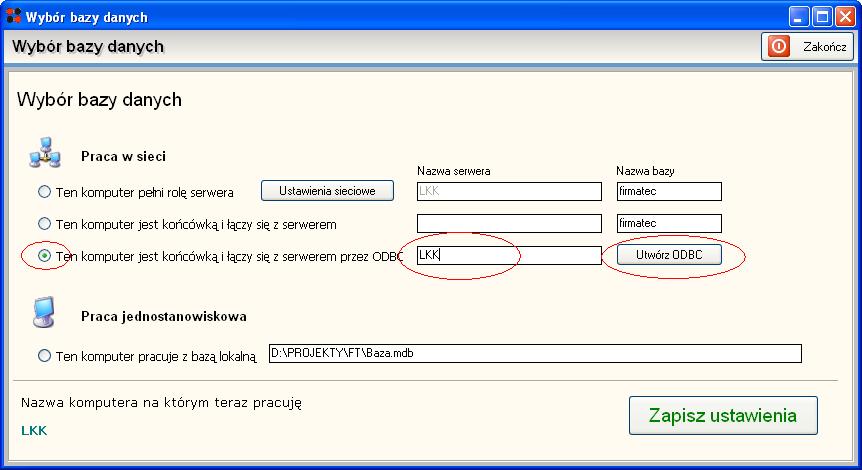Click the red power icon on Zakończ
862x470 pixels.
click(x=778, y=47)
